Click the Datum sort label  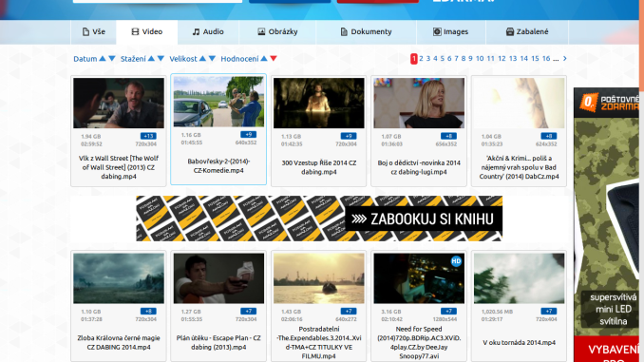pyautogui.click(x=85, y=59)
